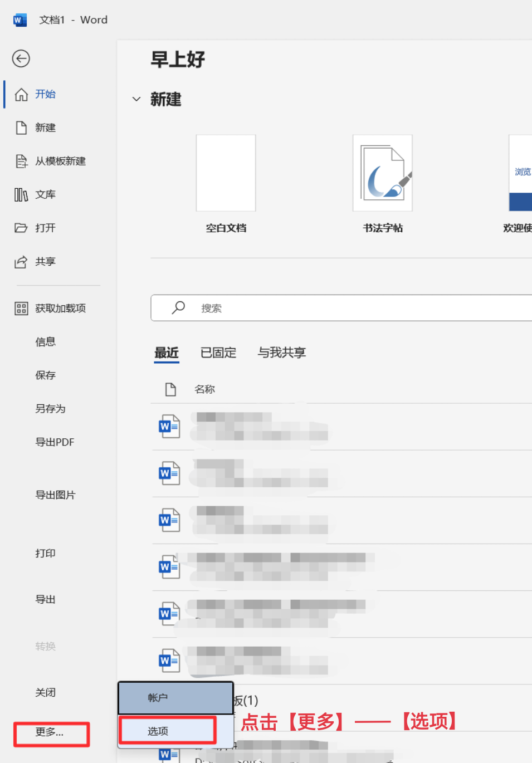Open 从模板新建 template icon
This screenshot has width=532, height=763.
[x=21, y=161]
